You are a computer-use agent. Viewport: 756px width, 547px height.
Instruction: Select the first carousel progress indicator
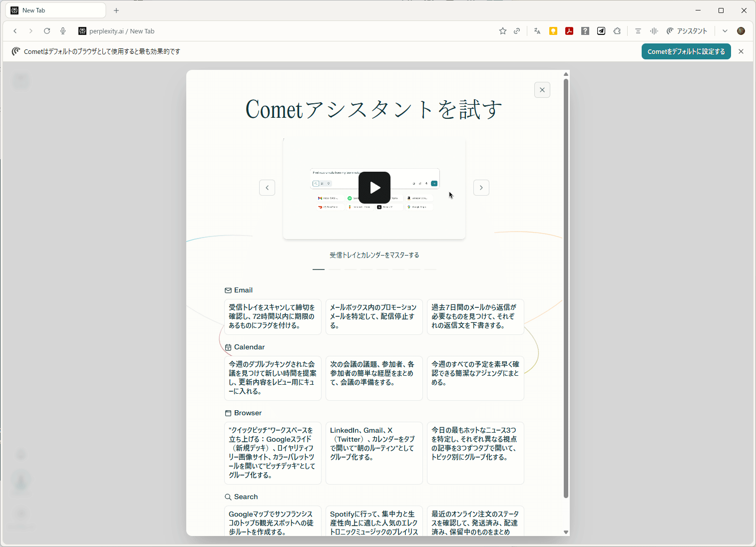pyautogui.click(x=319, y=270)
